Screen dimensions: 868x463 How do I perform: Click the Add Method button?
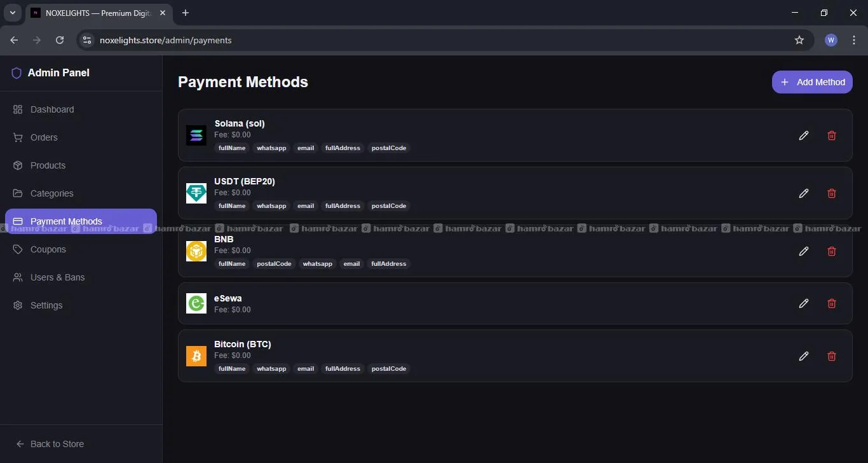pos(812,82)
